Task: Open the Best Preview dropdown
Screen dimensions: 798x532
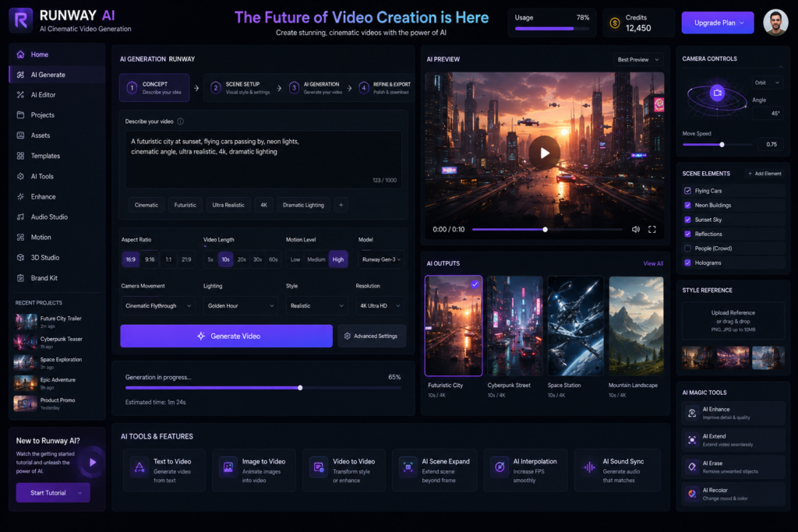Action: click(638, 59)
